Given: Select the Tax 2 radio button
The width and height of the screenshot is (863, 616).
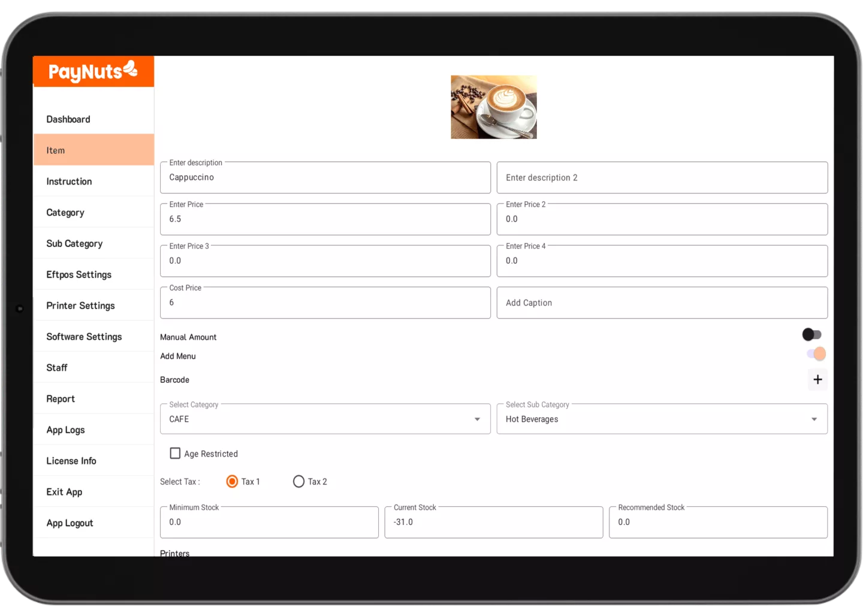Looking at the screenshot, I should pos(298,481).
